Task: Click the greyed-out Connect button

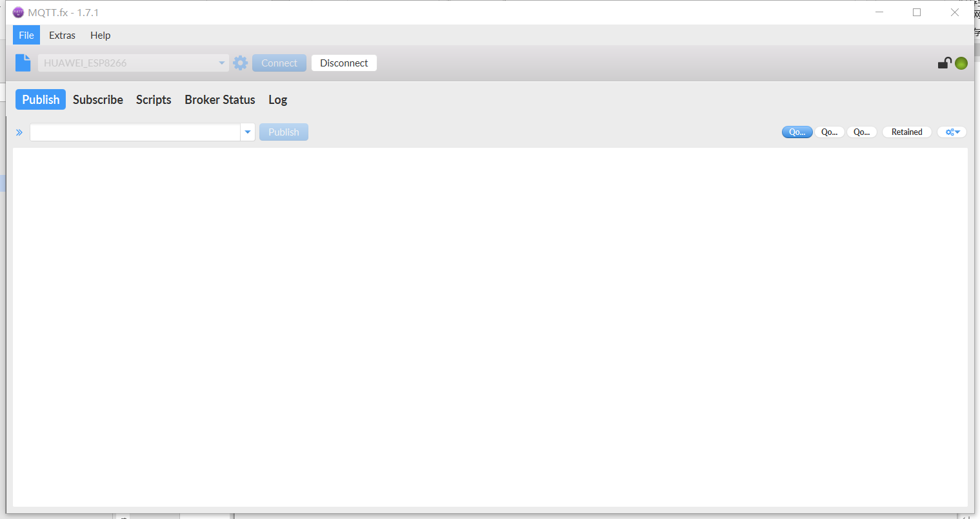Action: (279, 63)
